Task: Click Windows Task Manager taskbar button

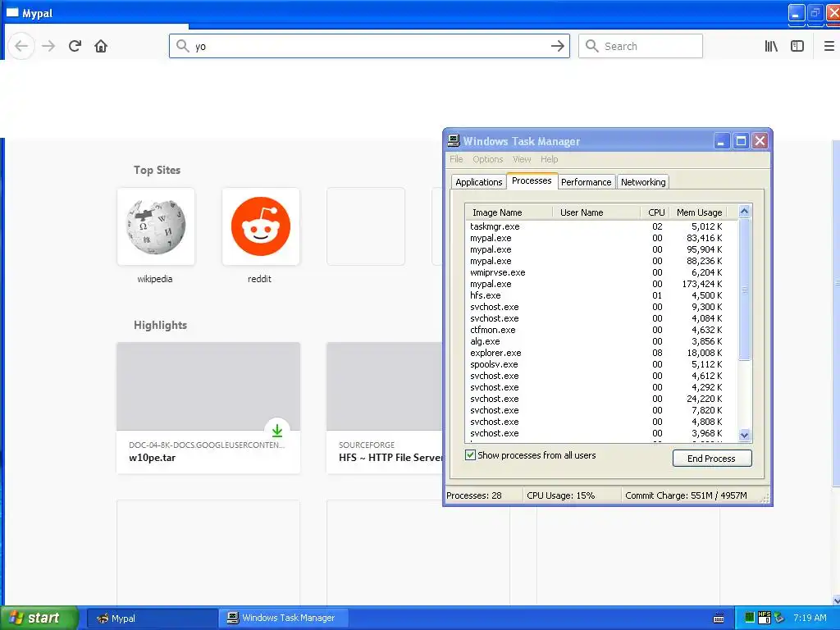Action: [x=283, y=619]
